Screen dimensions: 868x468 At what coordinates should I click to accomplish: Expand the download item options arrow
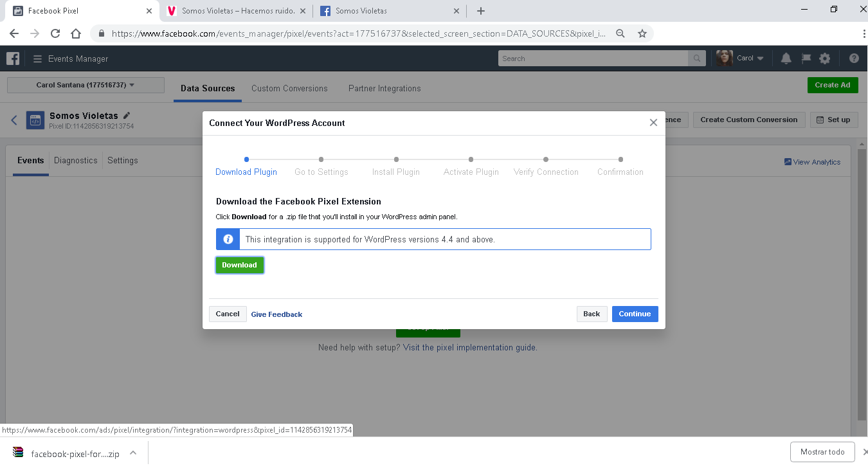[x=133, y=453]
